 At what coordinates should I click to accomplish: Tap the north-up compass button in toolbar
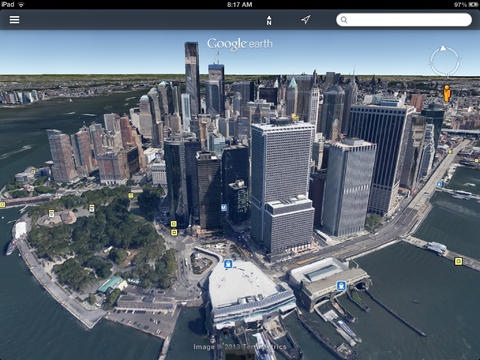(x=269, y=20)
